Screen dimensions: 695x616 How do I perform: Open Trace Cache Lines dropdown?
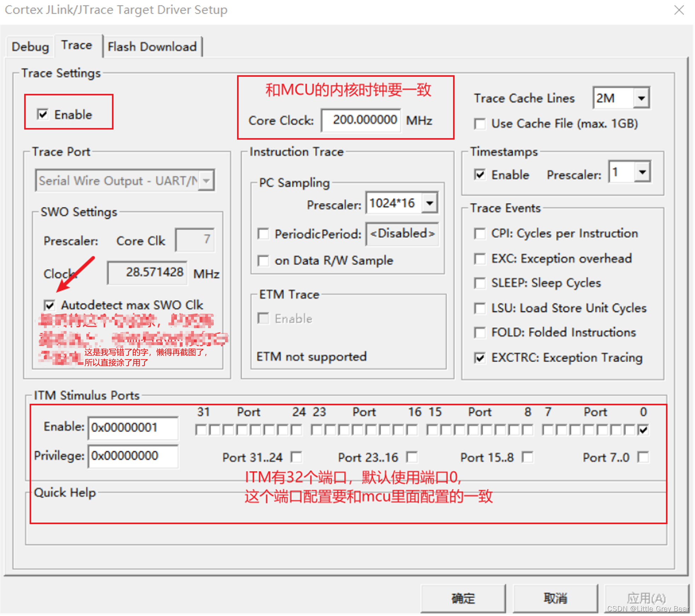(x=641, y=98)
